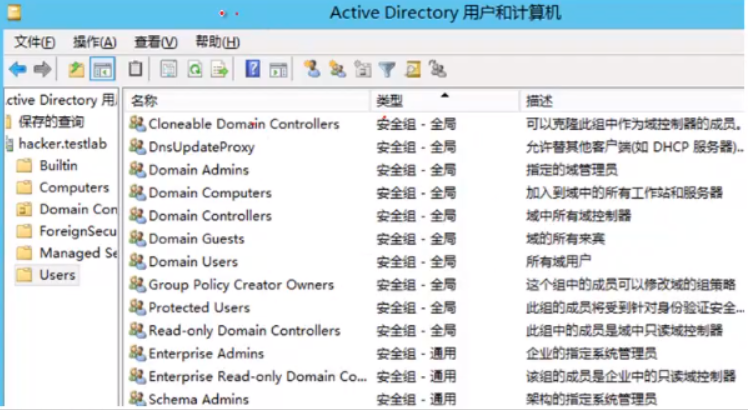Toggle the Show/Hide action pane icon
The height and width of the screenshot is (411, 748).
click(279, 70)
